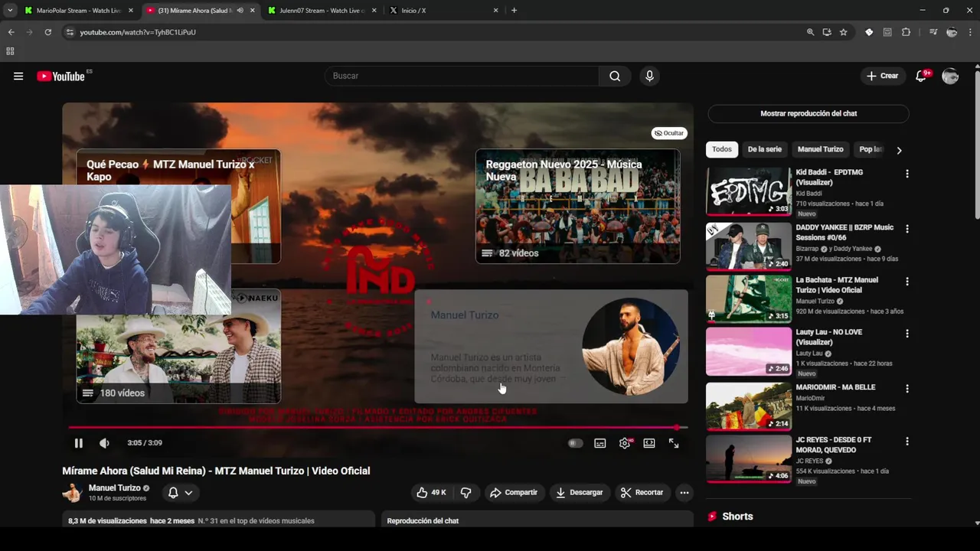Open the apps grid in bookmarks bar
This screenshot has height=551, width=980.
point(10,51)
